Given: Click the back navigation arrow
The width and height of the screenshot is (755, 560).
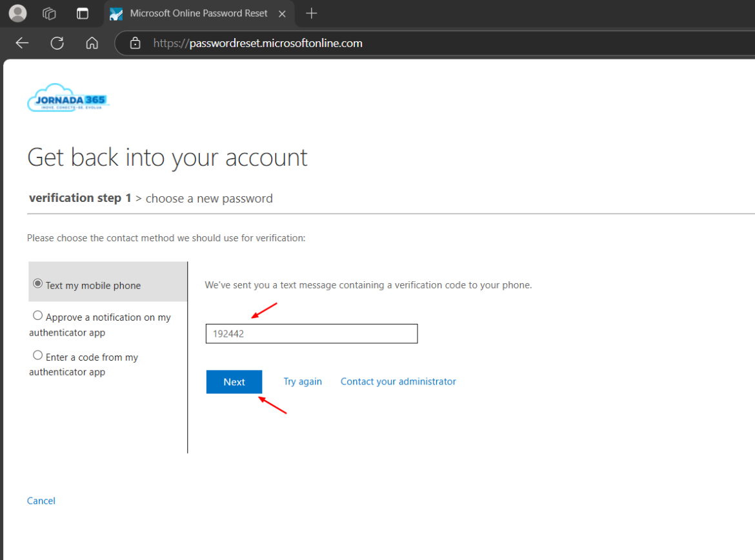Looking at the screenshot, I should click(x=21, y=43).
